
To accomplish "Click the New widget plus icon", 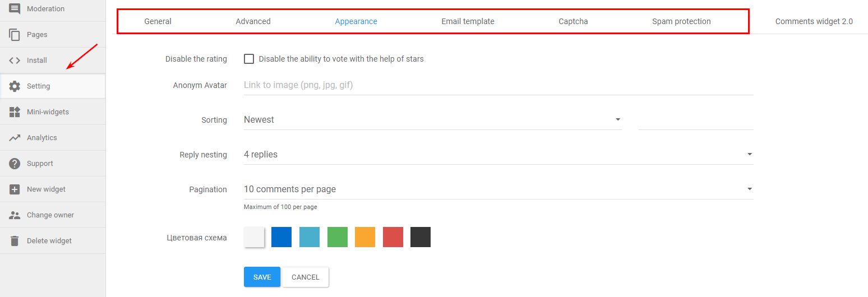I will pyautogui.click(x=15, y=189).
